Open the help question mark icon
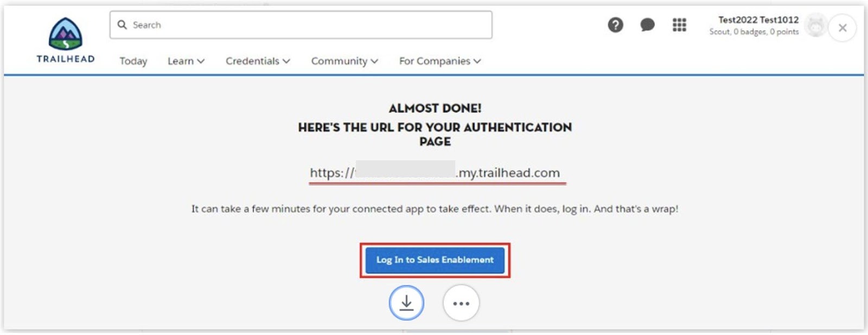Viewport: 868px width, 335px height. tap(615, 25)
